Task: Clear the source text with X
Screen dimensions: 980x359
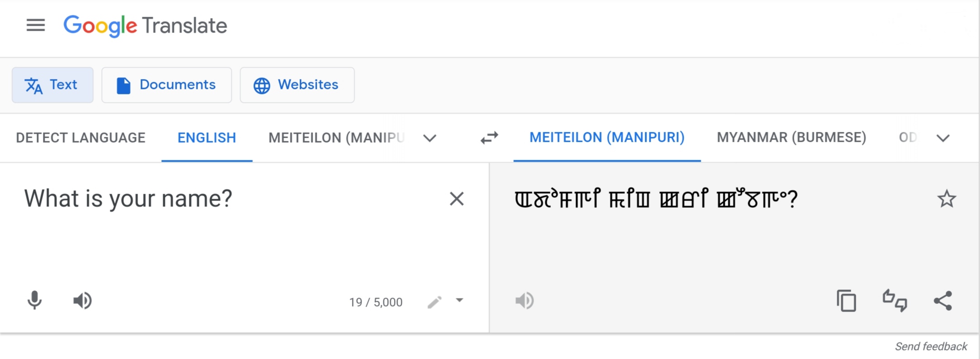Action: pos(456,199)
